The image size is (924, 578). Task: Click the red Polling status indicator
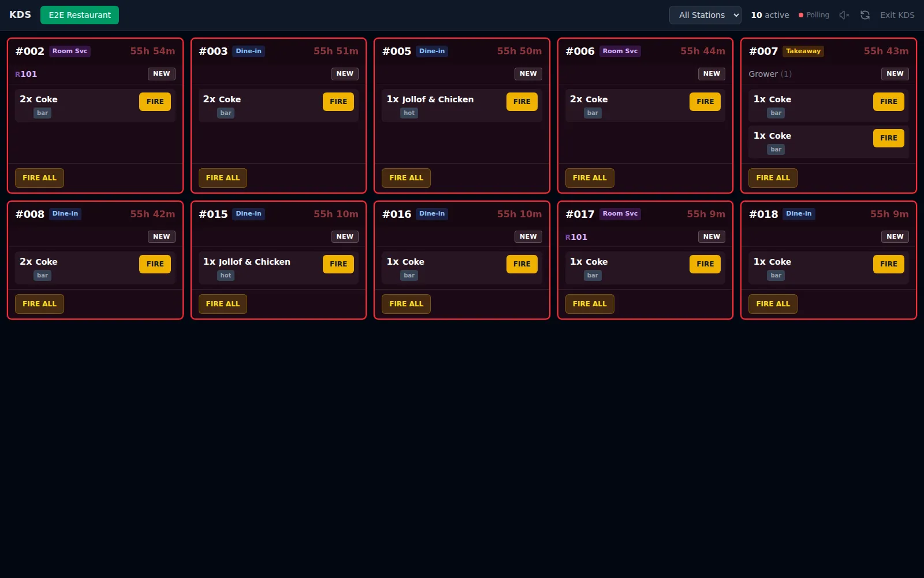click(814, 15)
